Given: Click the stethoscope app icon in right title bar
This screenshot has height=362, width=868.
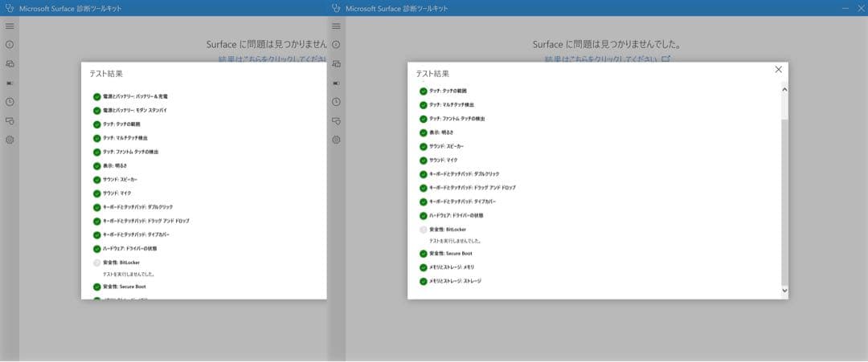Looking at the screenshot, I should [x=335, y=8].
